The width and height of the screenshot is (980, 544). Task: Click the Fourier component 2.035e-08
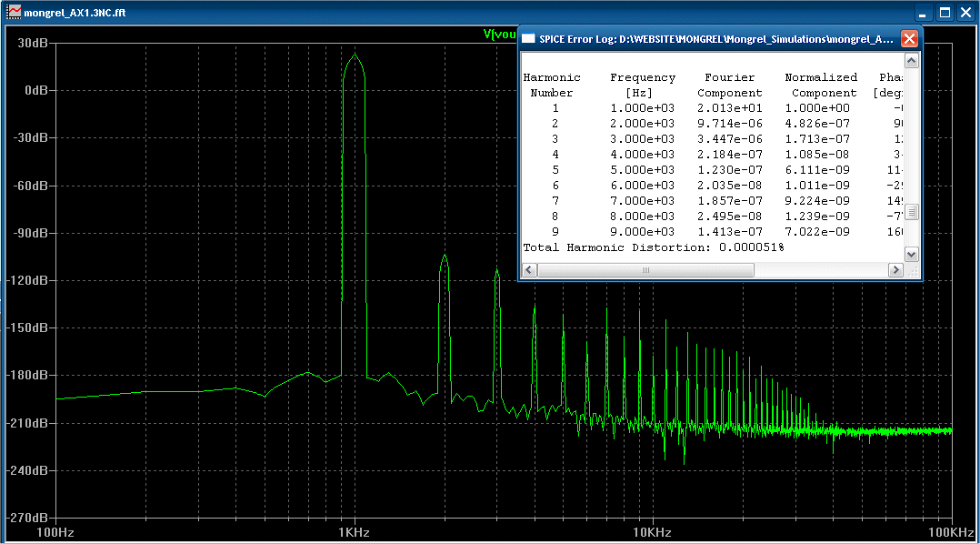pyautogui.click(x=730, y=186)
